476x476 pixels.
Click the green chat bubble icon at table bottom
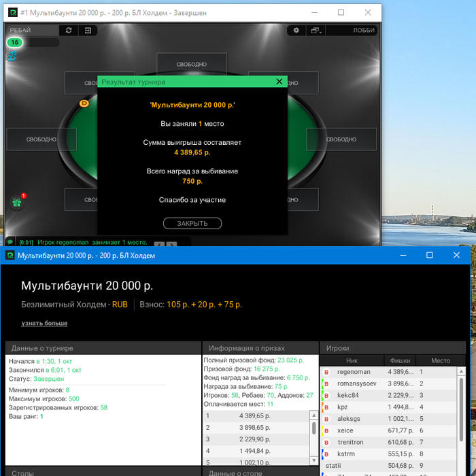tap(10, 242)
